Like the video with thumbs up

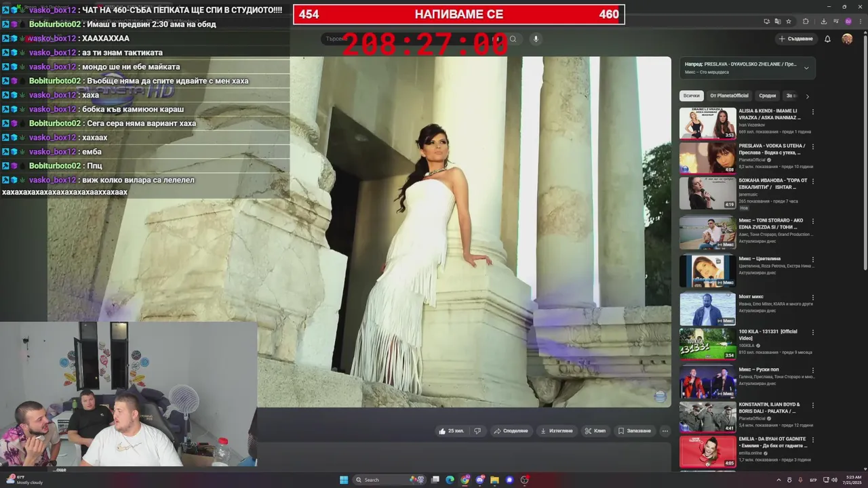(451, 430)
